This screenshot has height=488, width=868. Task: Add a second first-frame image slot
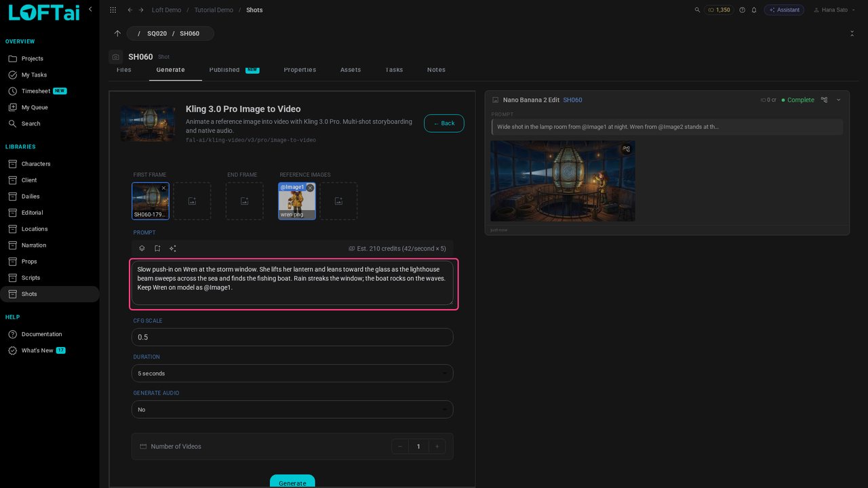click(192, 201)
